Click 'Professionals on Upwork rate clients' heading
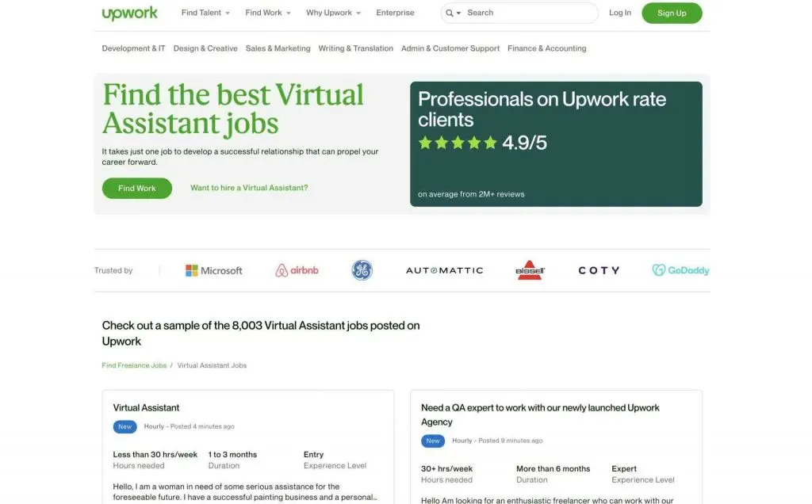 (542, 109)
